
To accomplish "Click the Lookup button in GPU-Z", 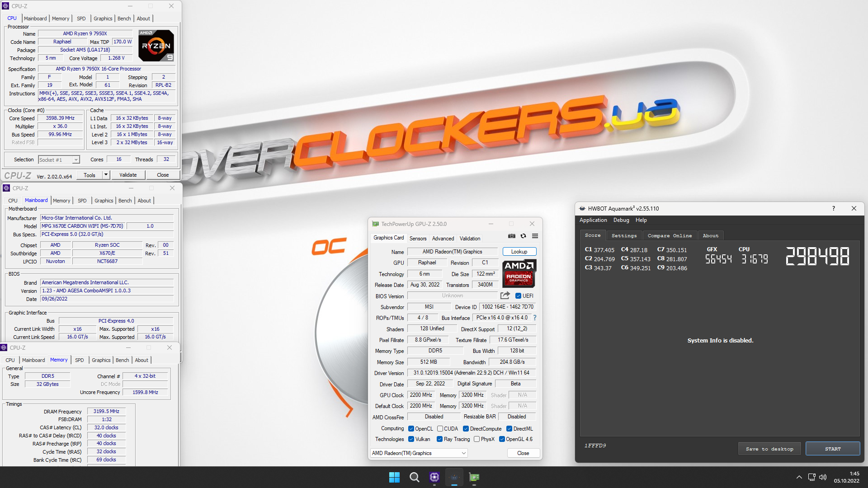I will pos(519,252).
